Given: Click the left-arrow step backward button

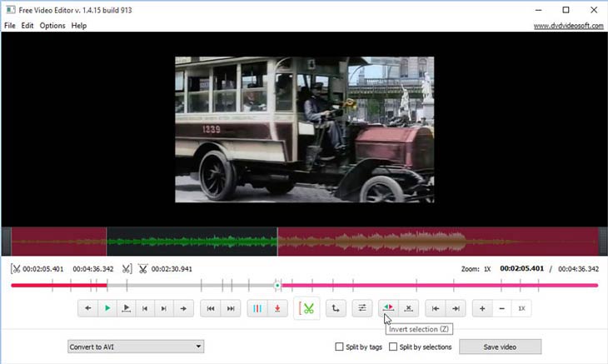Looking at the screenshot, I should (x=87, y=308).
